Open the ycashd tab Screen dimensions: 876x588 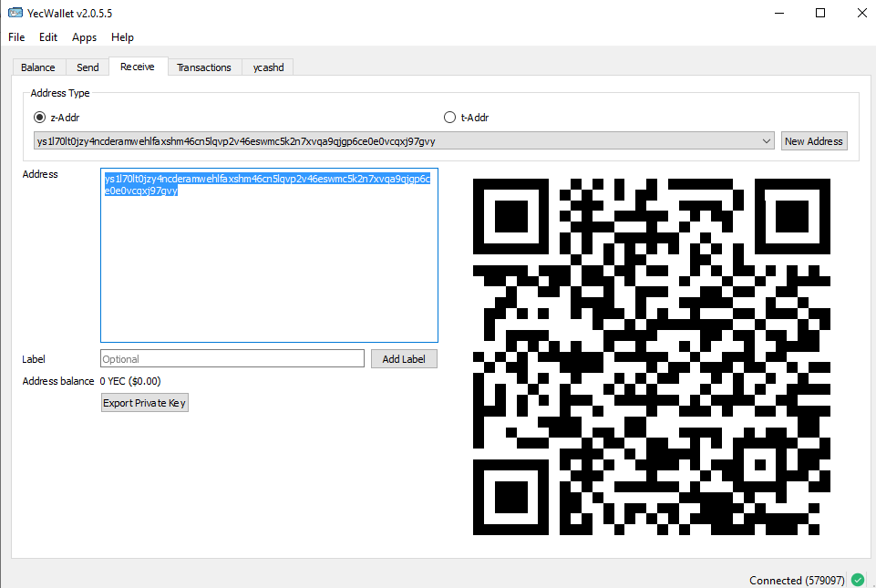pos(266,67)
